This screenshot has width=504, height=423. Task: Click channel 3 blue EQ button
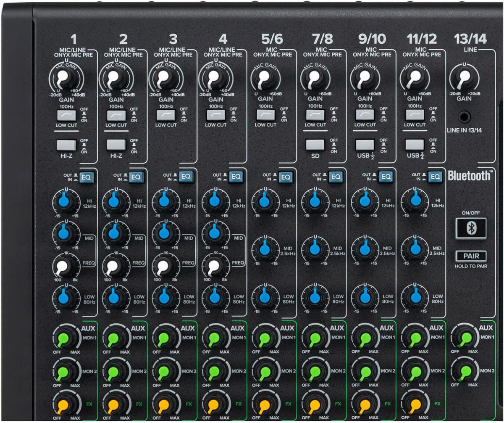pos(186,177)
